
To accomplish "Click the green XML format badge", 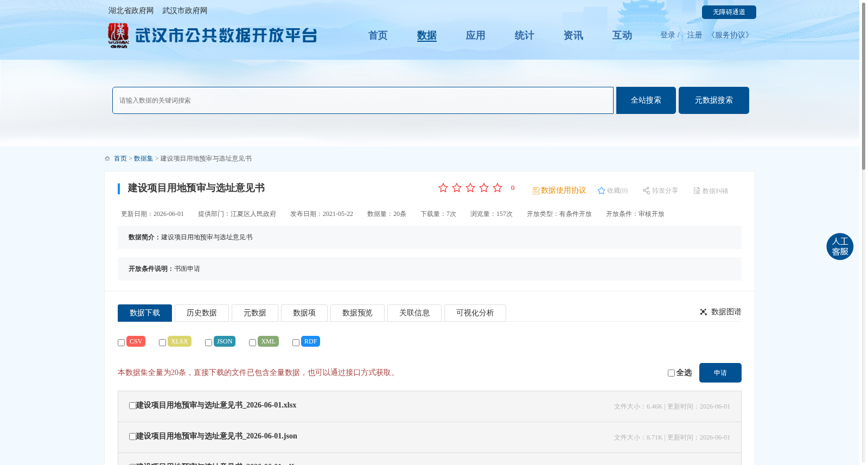I will point(268,341).
